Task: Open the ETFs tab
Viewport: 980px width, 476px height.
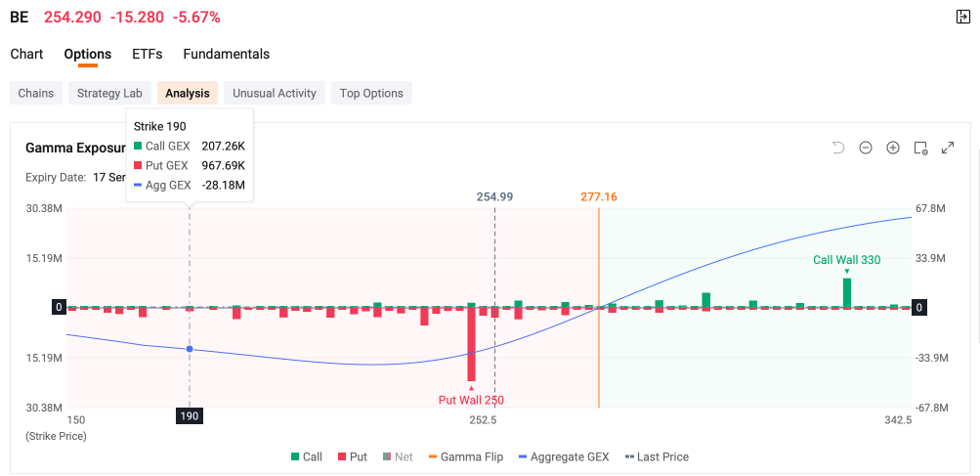Action: (x=147, y=54)
